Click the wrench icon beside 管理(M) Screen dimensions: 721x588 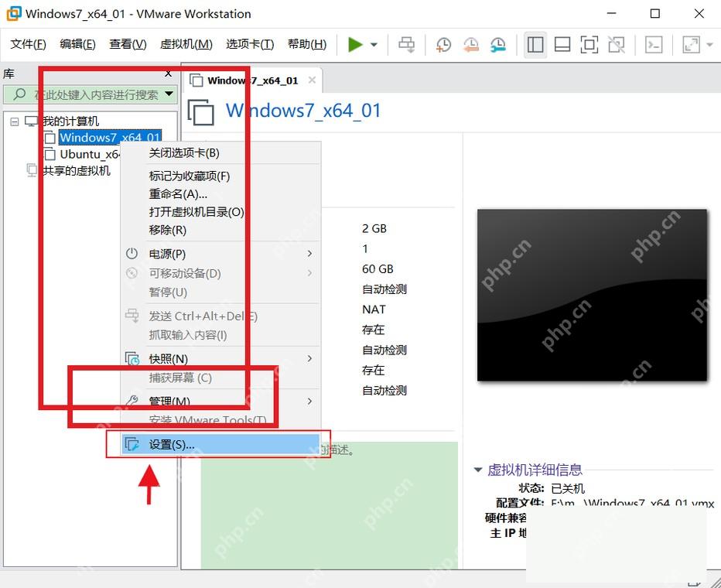[132, 401]
